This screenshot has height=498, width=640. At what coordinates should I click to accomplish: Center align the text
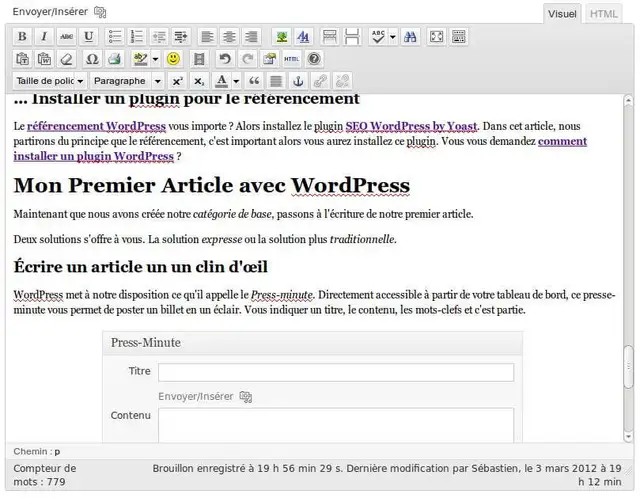(x=229, y=37)
